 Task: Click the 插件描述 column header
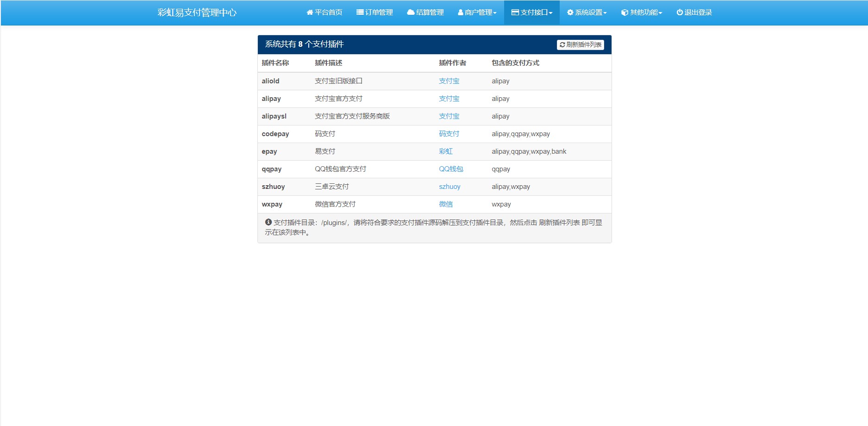click(329, 63)
